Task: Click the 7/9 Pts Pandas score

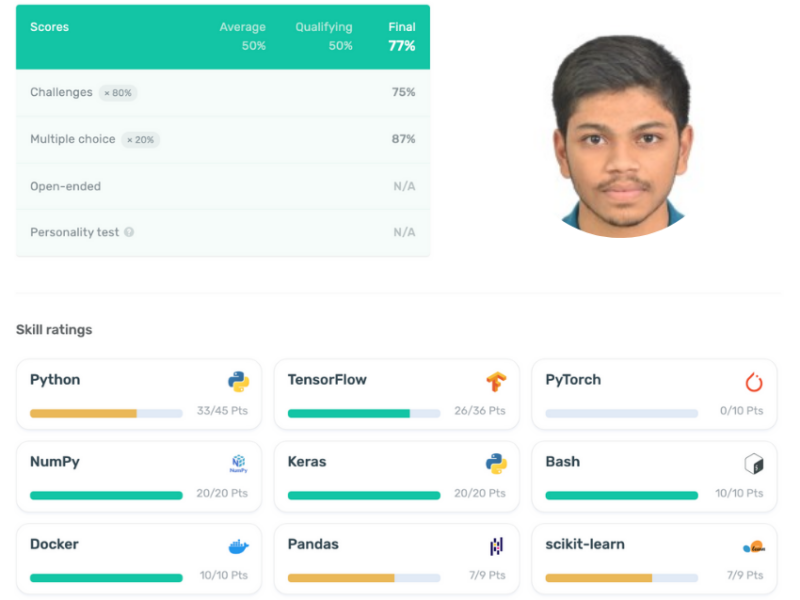Action: [x=487, y=576]
